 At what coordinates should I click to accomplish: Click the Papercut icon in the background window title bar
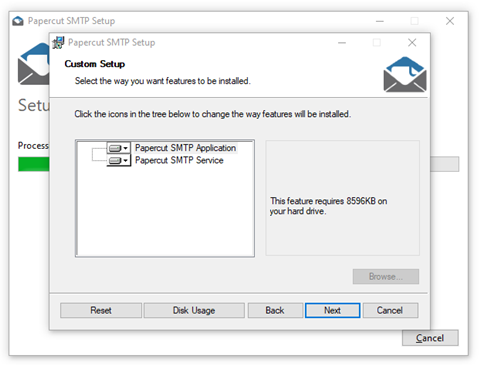(18, 21)
